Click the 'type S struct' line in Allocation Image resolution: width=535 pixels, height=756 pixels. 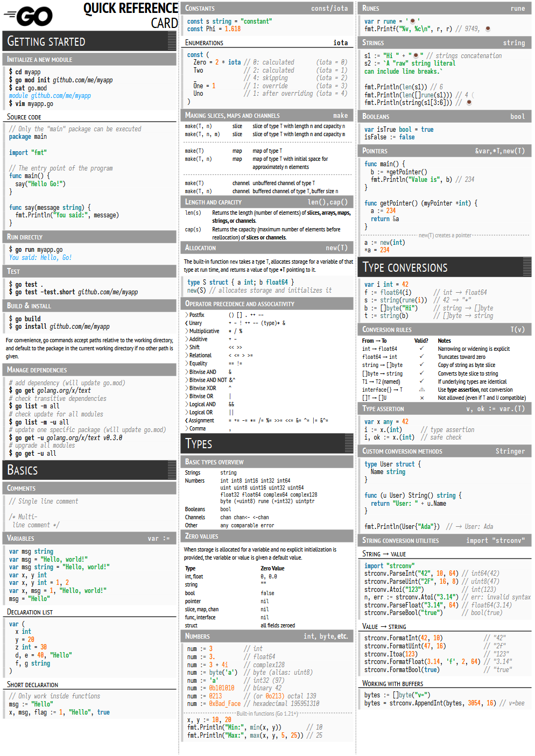point(240,282)
